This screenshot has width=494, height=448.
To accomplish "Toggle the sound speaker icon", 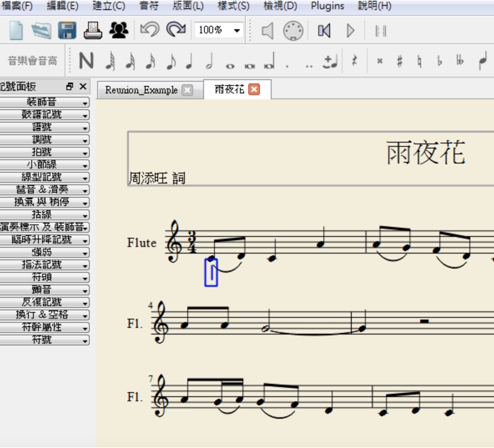I will 267,31.
